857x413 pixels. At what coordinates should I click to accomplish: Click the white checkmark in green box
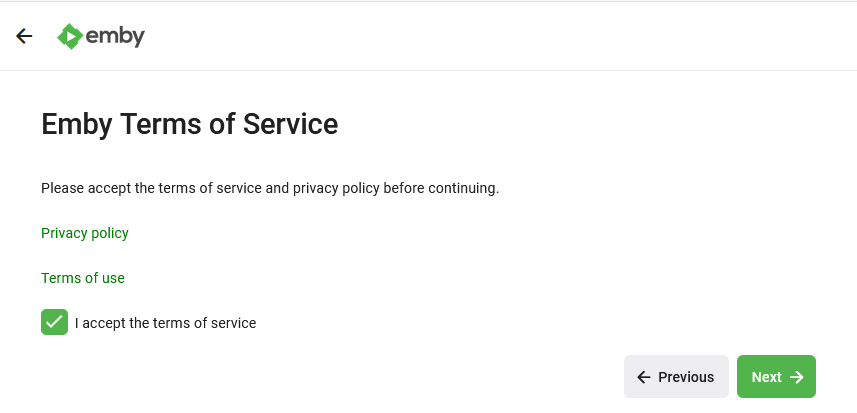pyautogui.click(x=55, y=322)
